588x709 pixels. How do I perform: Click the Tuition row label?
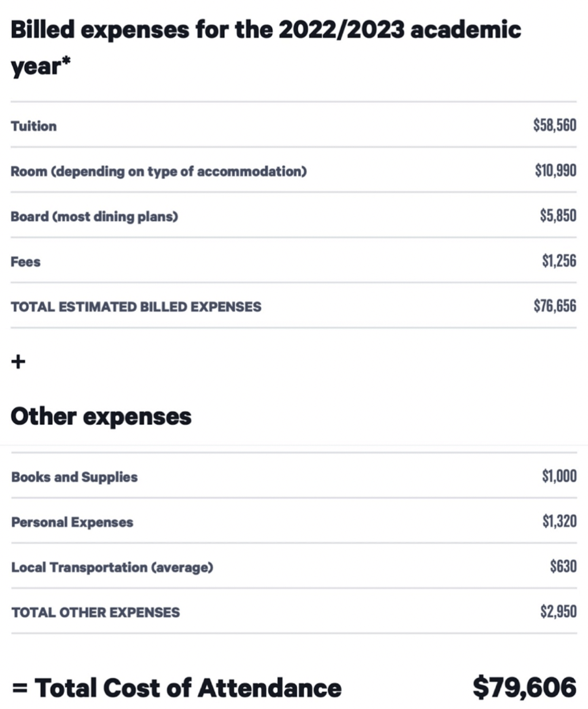click(34, 126)
